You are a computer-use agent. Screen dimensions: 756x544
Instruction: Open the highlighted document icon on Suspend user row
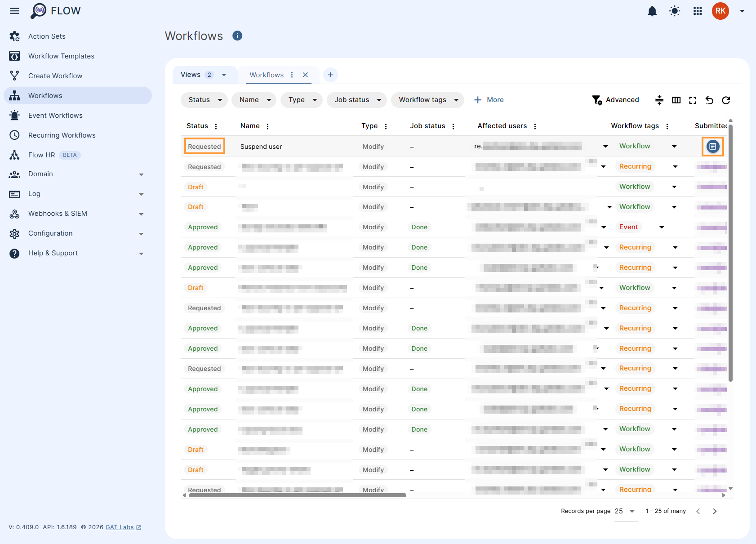point(712,146)
